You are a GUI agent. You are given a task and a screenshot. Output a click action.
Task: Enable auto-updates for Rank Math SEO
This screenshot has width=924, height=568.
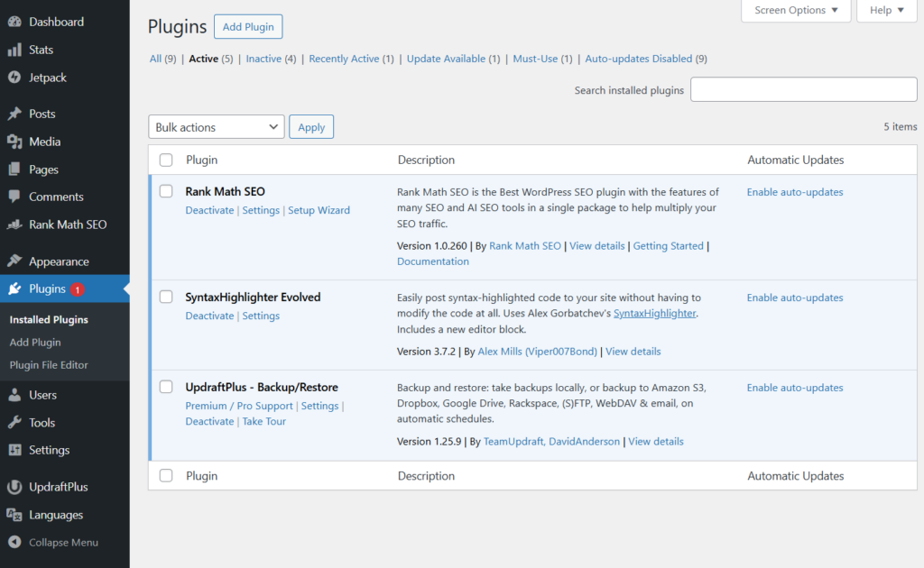[794, 192]
